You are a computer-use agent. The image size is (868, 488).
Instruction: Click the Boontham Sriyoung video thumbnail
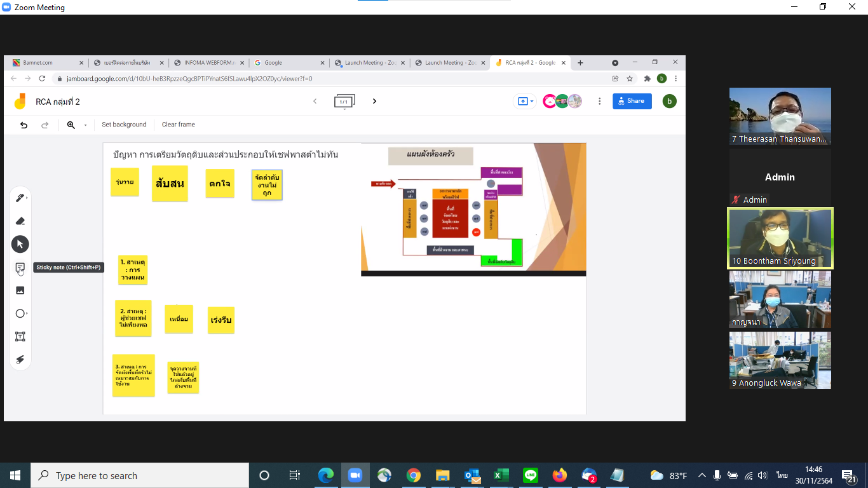(780, 238)
